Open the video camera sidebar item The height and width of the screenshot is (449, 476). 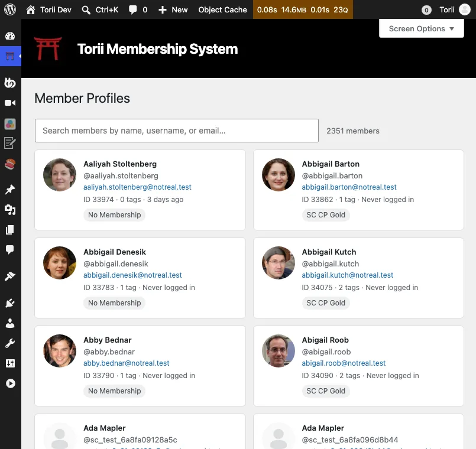point(10,103)
